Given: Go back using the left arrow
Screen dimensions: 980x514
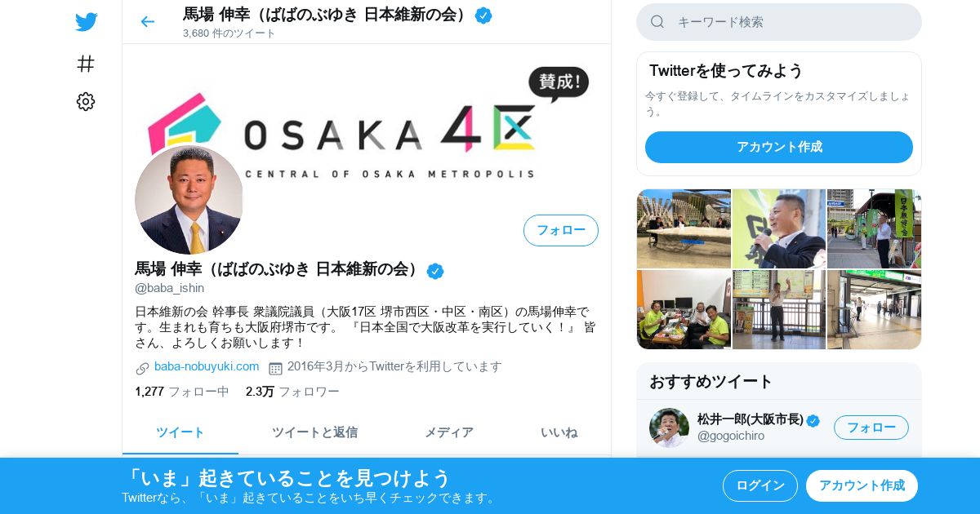Looking at the screenshot, I should point(147,22).
